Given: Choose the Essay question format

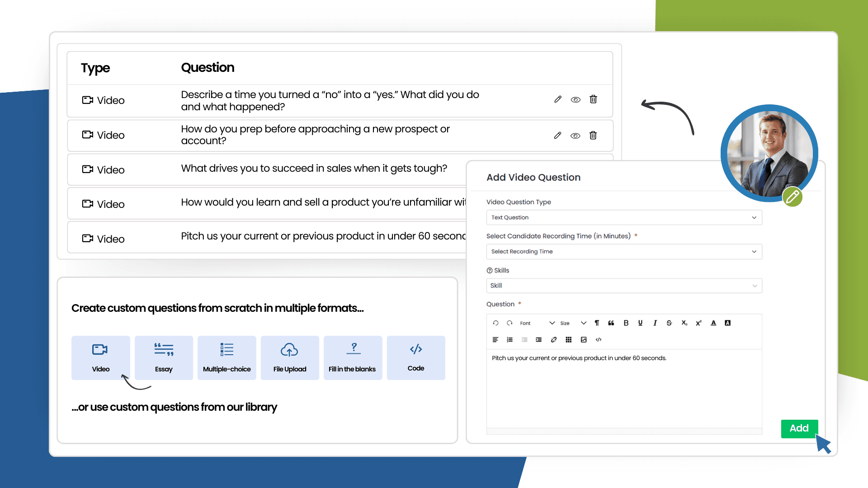Looking at the screenshot, I should (x=164, y=357).
